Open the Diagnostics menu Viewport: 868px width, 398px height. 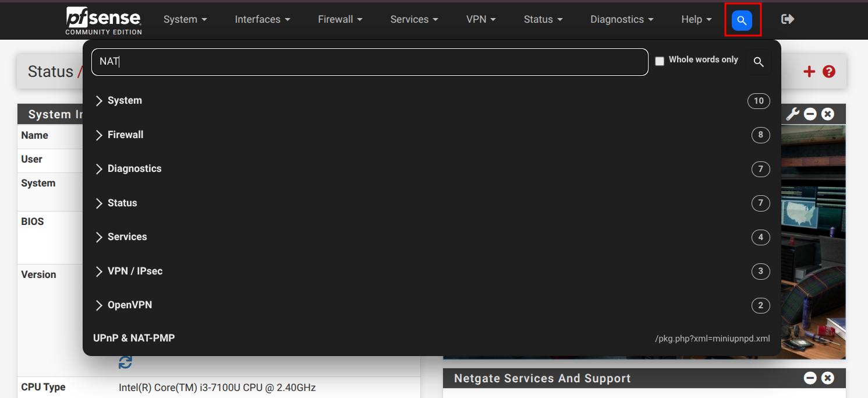[621, 19]
